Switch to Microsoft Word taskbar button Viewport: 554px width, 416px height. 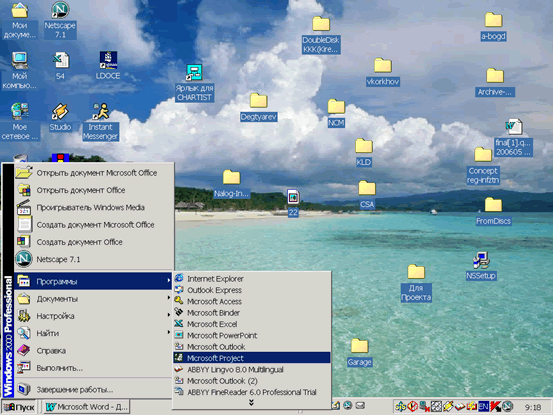coord(86,407)
